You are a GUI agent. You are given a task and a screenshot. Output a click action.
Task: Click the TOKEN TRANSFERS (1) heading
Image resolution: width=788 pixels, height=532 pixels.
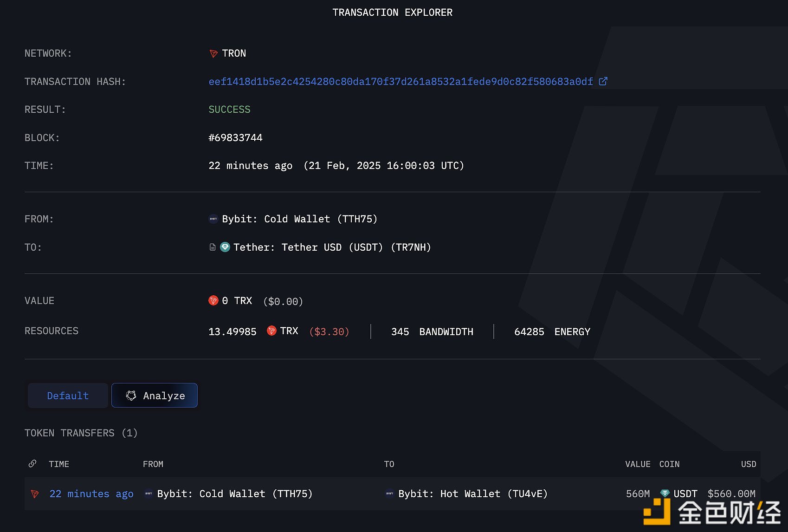click(81, 433)
